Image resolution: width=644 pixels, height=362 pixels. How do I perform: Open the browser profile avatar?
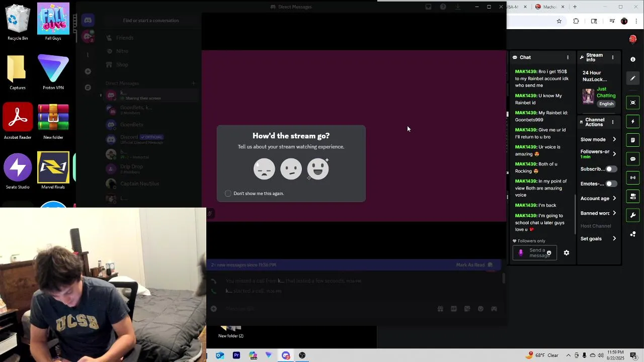click(624, 21)
